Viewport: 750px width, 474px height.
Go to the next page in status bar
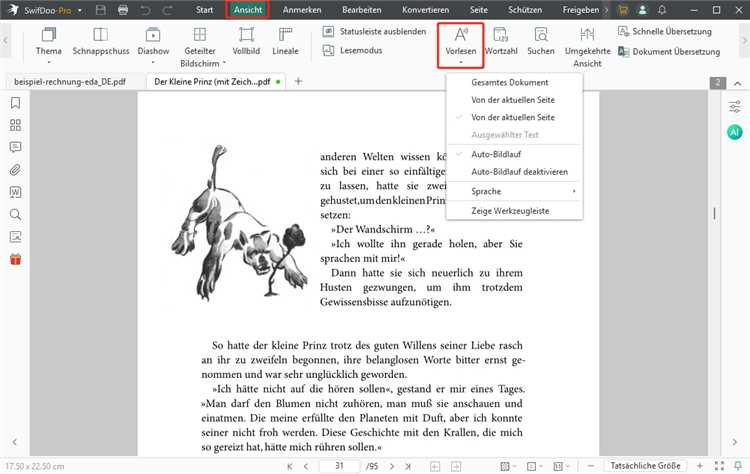pyautogui.click(x=392, y=466)
